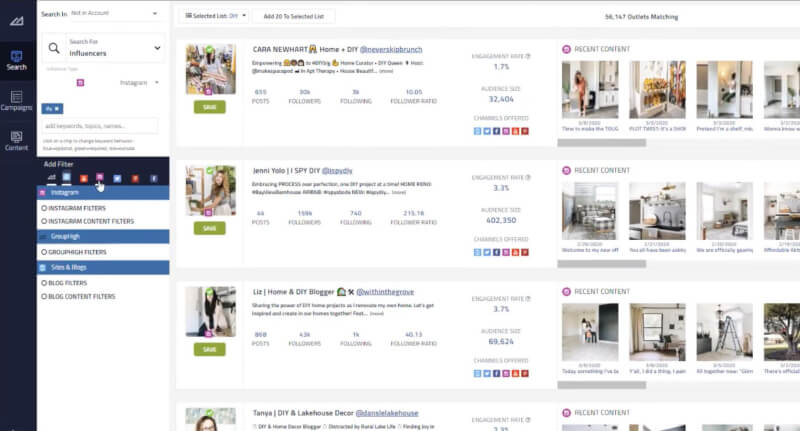Select the GroupHigh Filters radio option
The height and width of the screenshot is (431, 800).
pos(44,252)
